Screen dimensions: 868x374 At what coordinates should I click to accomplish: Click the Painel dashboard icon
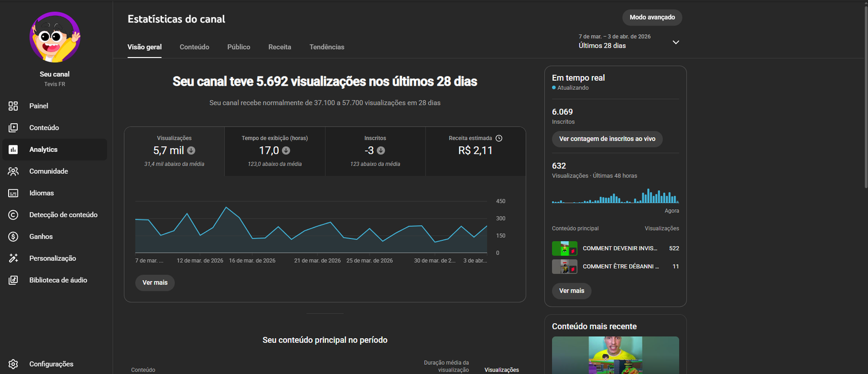click(x=14, y=106)
